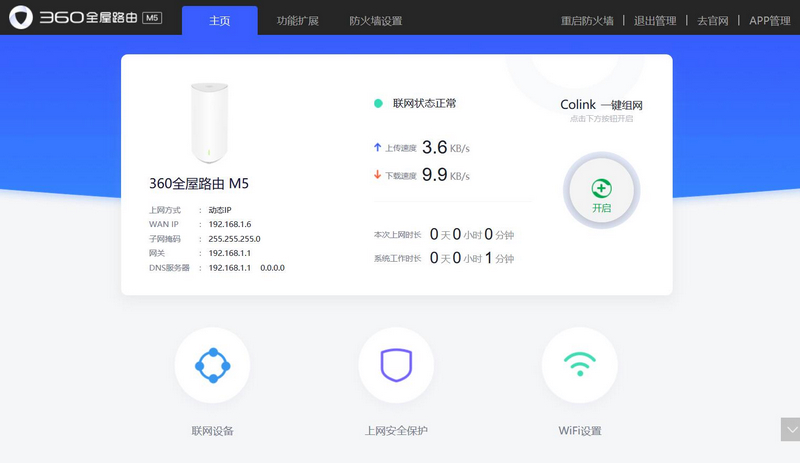Viewport: 800px width, 463px height.
Task: Click the 系统工作时长 label
Action: pos(397,258)
